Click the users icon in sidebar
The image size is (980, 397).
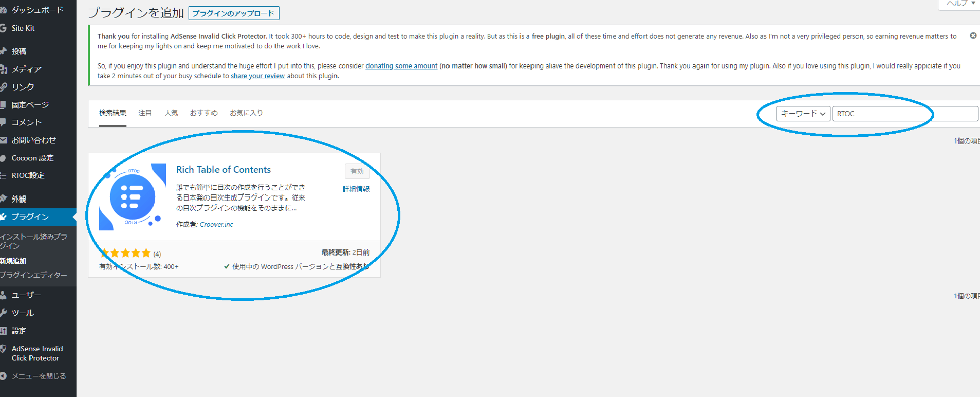pyautogui.click(x=3, y=295)
